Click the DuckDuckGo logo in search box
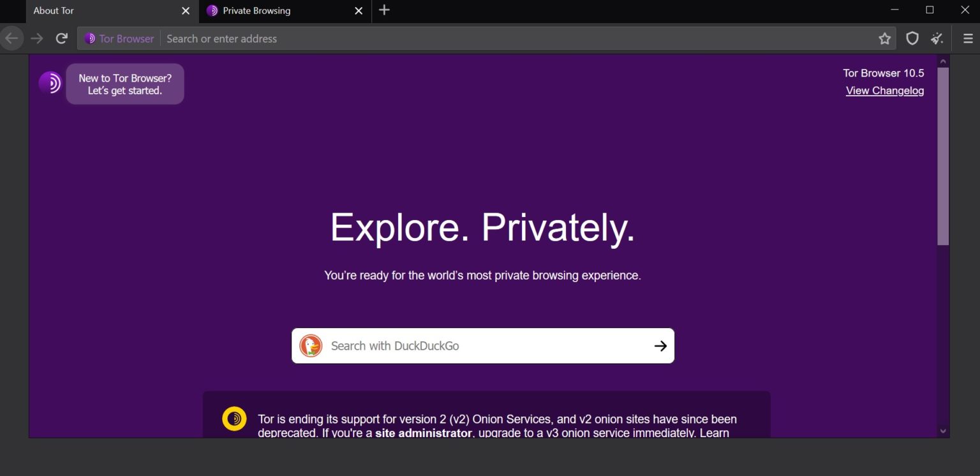Screen dimensions: 980x476 click(311, 346)
